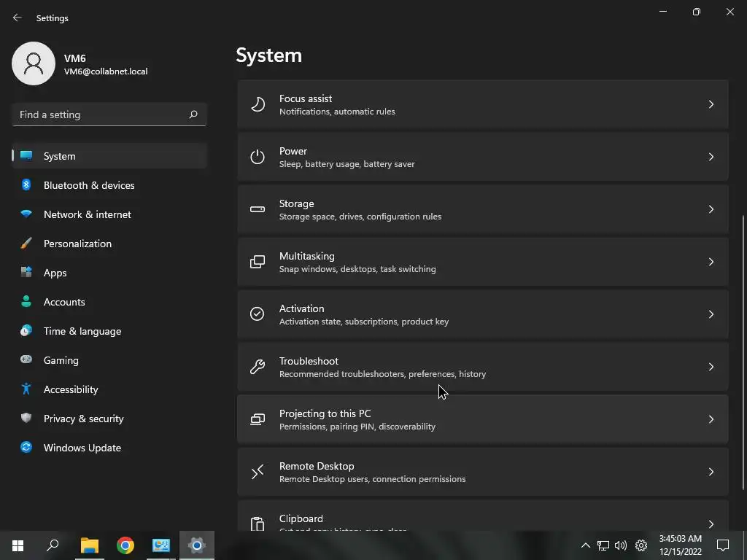
Task: Click the network tray icon
Action: pyautogui.click(x=603, y=545)
